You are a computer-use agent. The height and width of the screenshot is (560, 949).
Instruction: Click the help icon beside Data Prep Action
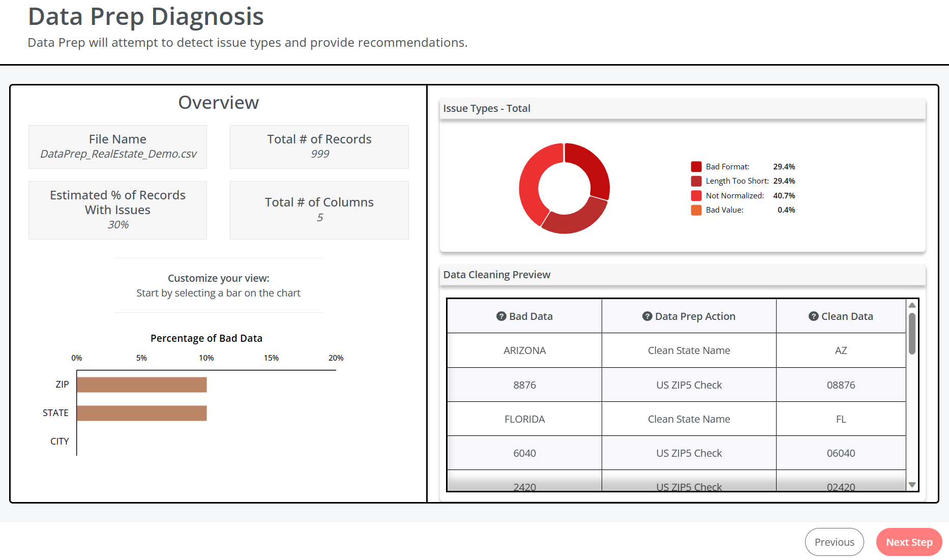point(647,316)
